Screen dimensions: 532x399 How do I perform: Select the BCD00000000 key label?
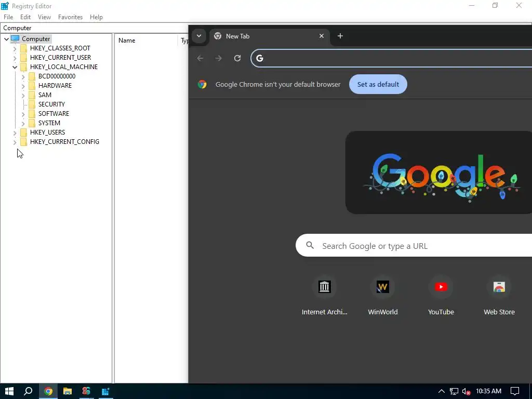(57, 76)
